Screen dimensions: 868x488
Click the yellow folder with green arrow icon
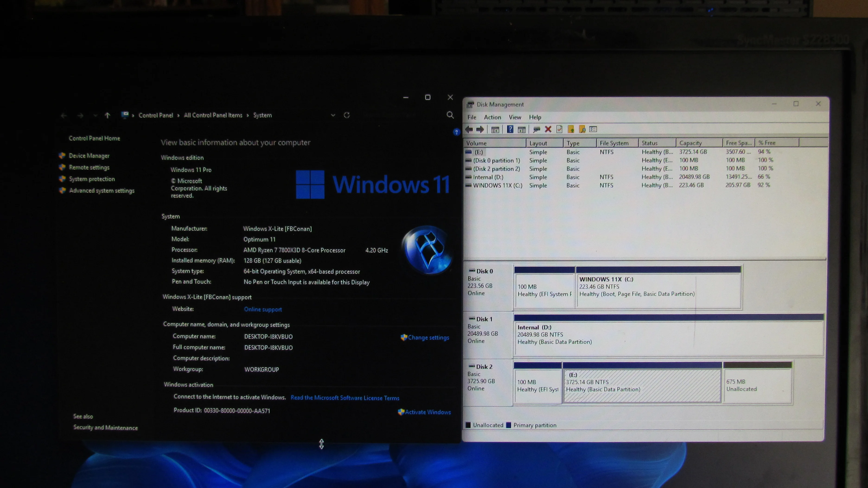point(571,129)
